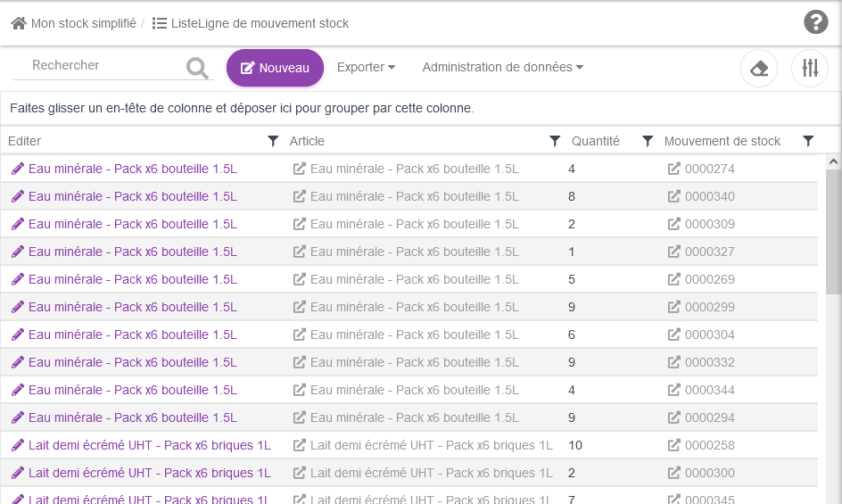This screenshot has width=842, height=504.
Task: Open filter for Editer column
Action: [x=273, y=141]
